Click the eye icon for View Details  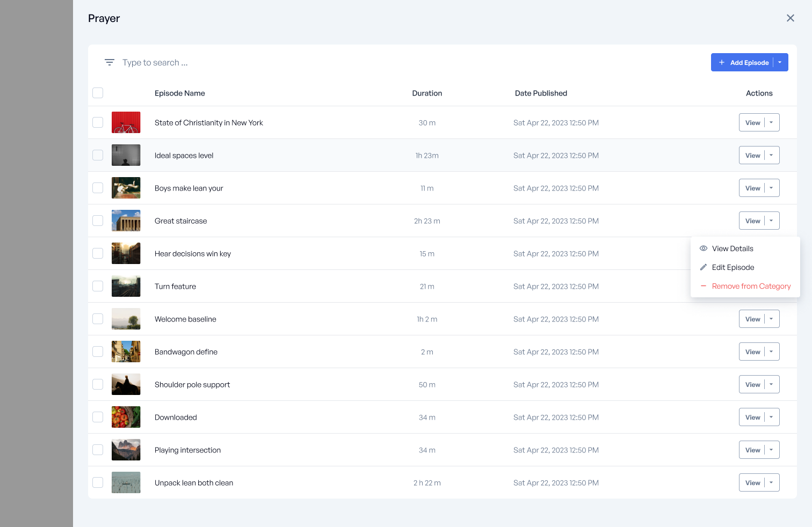(x=703, y=248)
